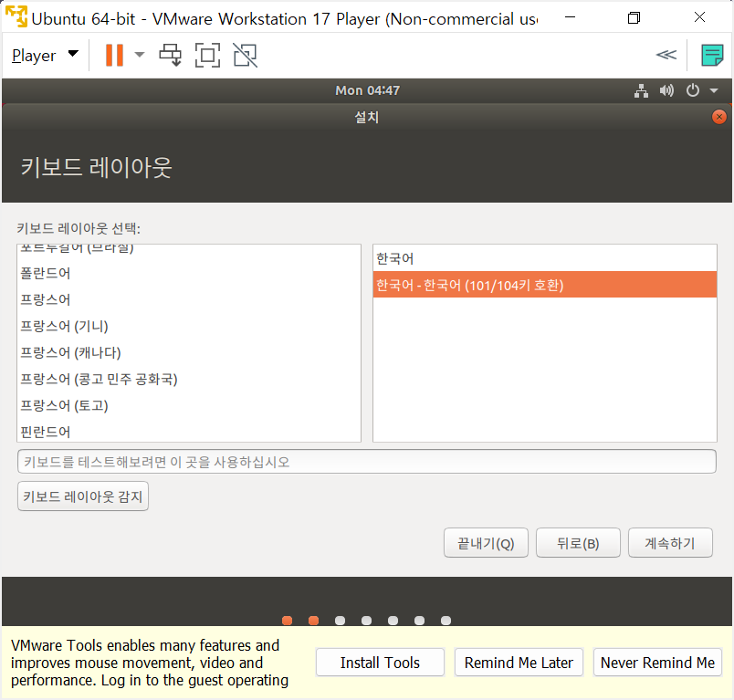
Task: Open the Player menu
Action: pyautogui.click(x=45, y=55)
